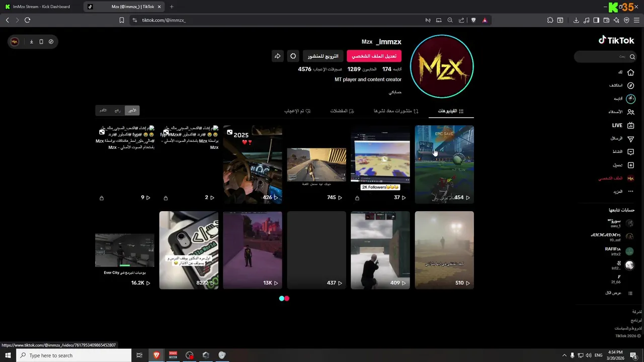Open the Brave VPN shield icon
Screen dimensions: 644x362
[x=626, y=20]
